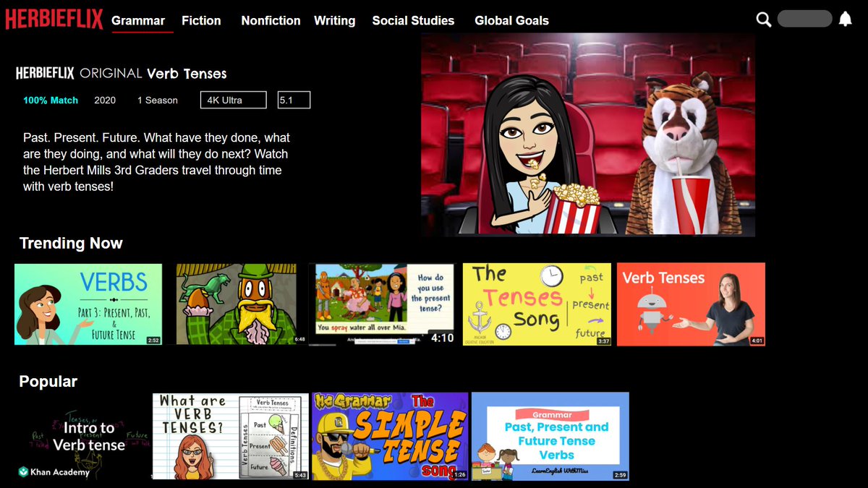This screenshot has height=488, width=868.
Task: Play MC Grammar Simple Tense song
Action: coord(390,436)
